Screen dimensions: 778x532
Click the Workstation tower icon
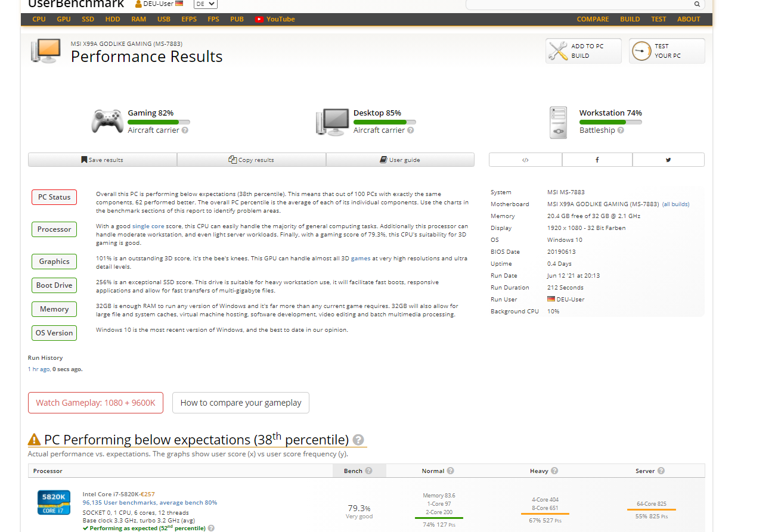click(x=559, y=123)
